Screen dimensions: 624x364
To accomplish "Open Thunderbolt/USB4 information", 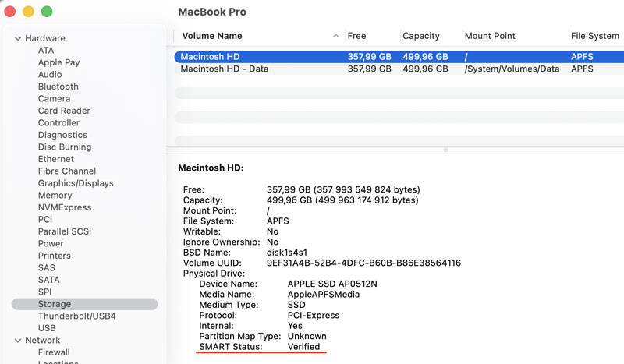I will click(76, 316).
